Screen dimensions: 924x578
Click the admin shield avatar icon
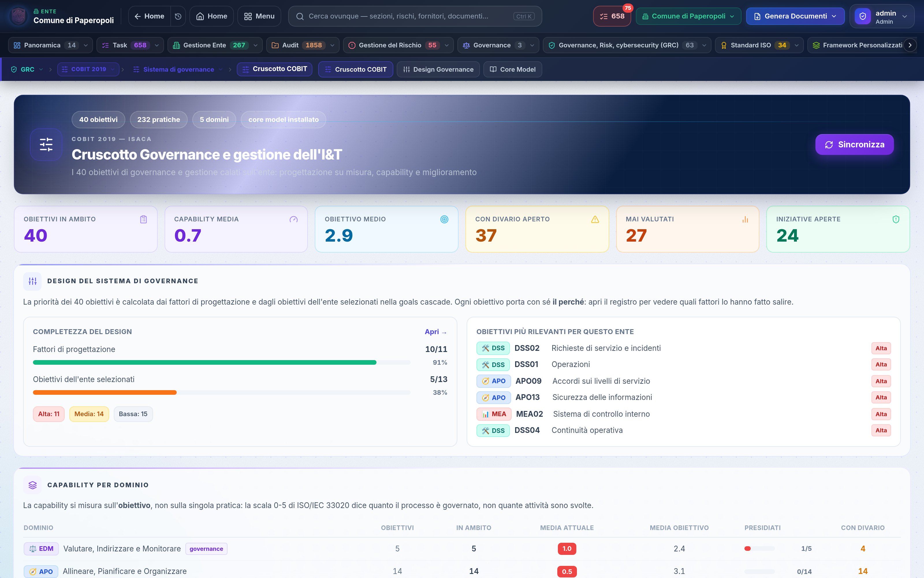pyautogui.click(x=862, y=16)
